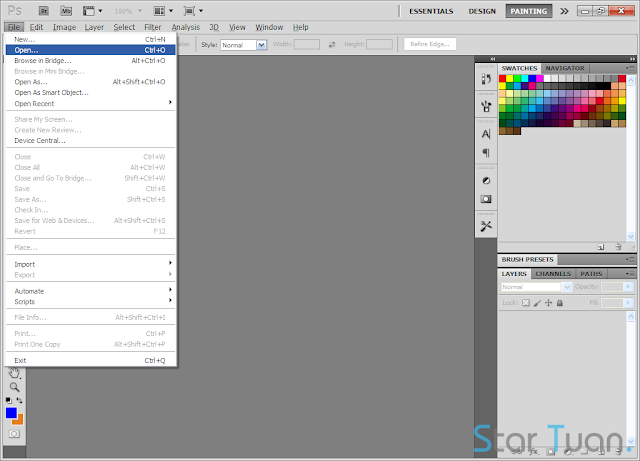640x461 pixels.
Task: Select Open As Smart Object... item
Action: pyautogui.click(x=91, y=93)
